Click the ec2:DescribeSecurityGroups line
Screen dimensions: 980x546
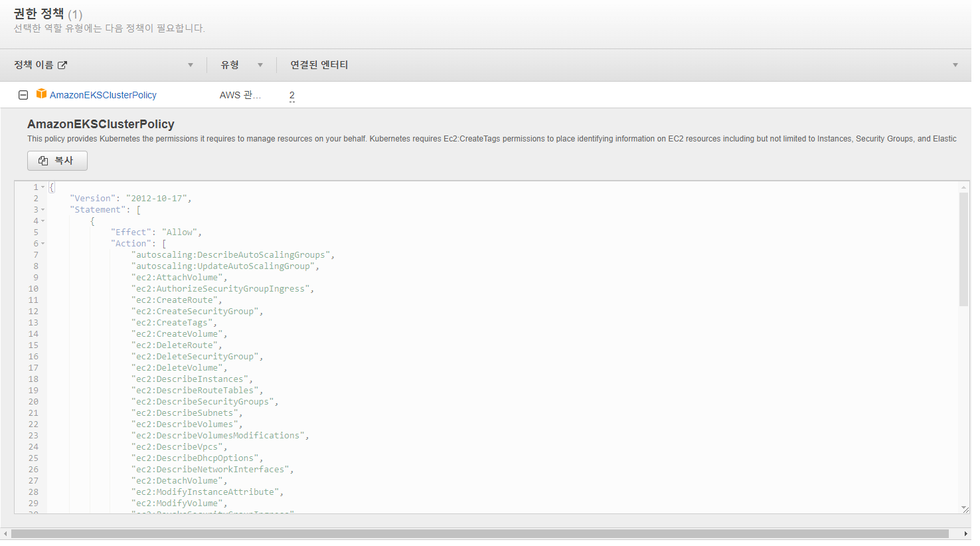[x=205, y=402]
